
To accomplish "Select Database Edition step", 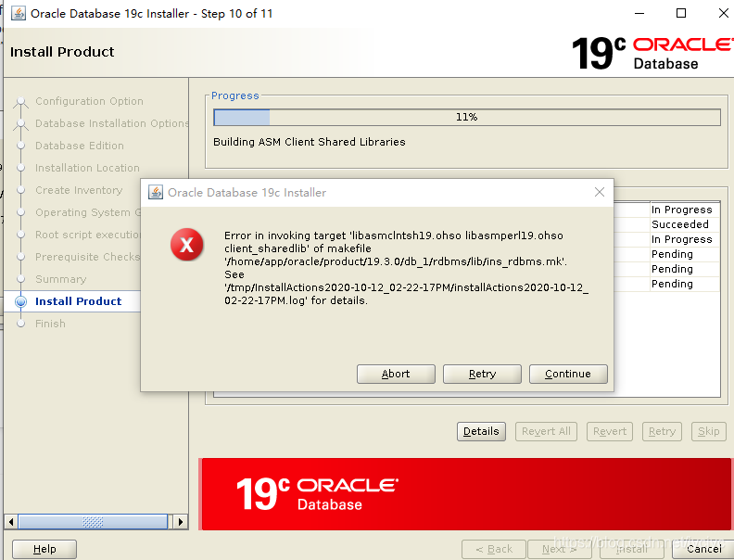I will pos(80,146).
